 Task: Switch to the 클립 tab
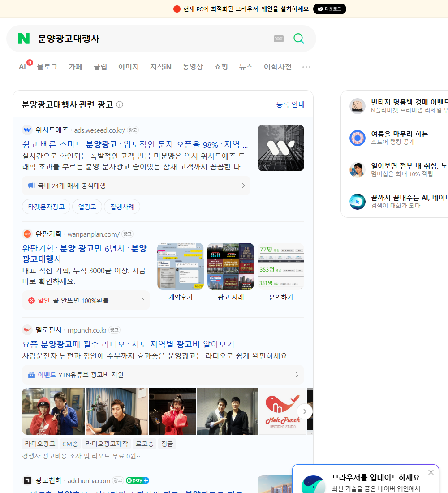pyautogui.click(x=100, y=67)
